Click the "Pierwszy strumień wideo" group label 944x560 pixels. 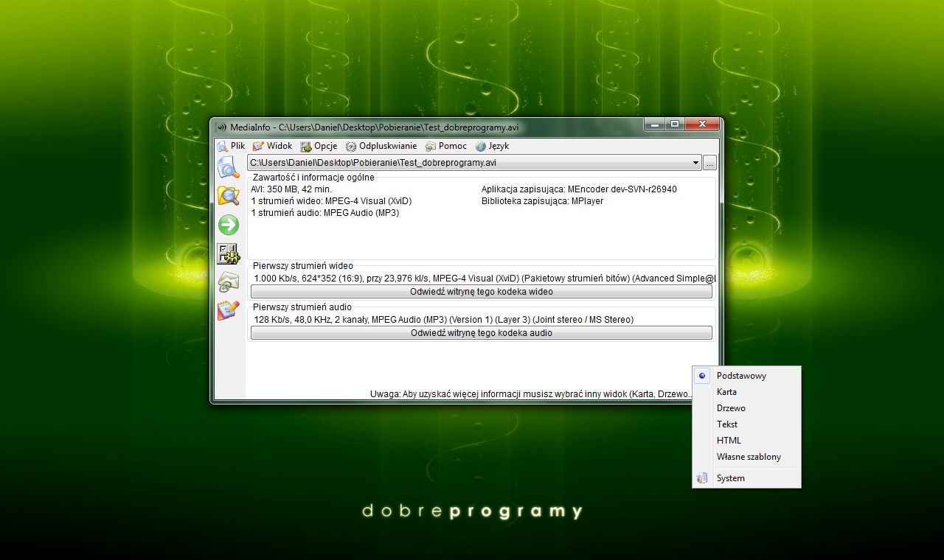pos(303,266)
